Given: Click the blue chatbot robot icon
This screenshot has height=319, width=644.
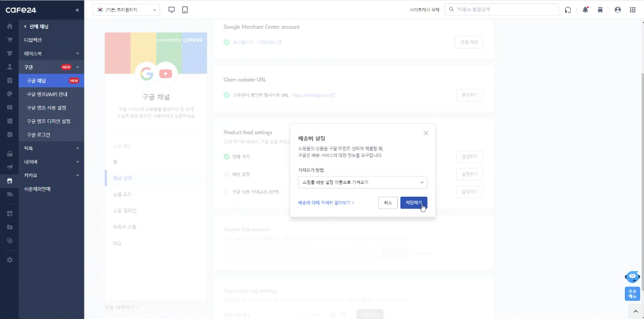Looking at the screenshot, I should tap(632, 277).
